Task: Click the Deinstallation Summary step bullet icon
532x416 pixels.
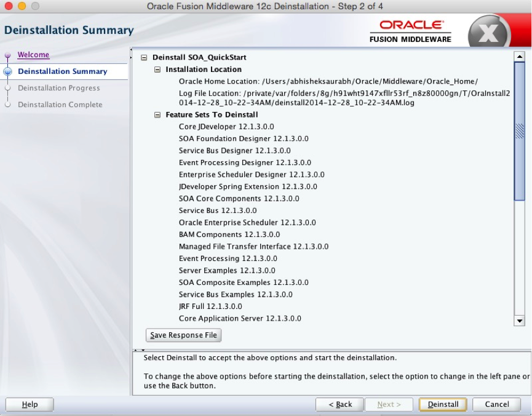Action: 7,71
